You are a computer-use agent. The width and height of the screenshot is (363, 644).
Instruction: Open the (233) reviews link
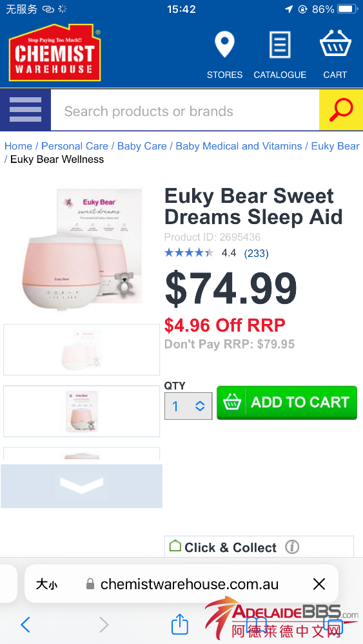tap(256, 253)
